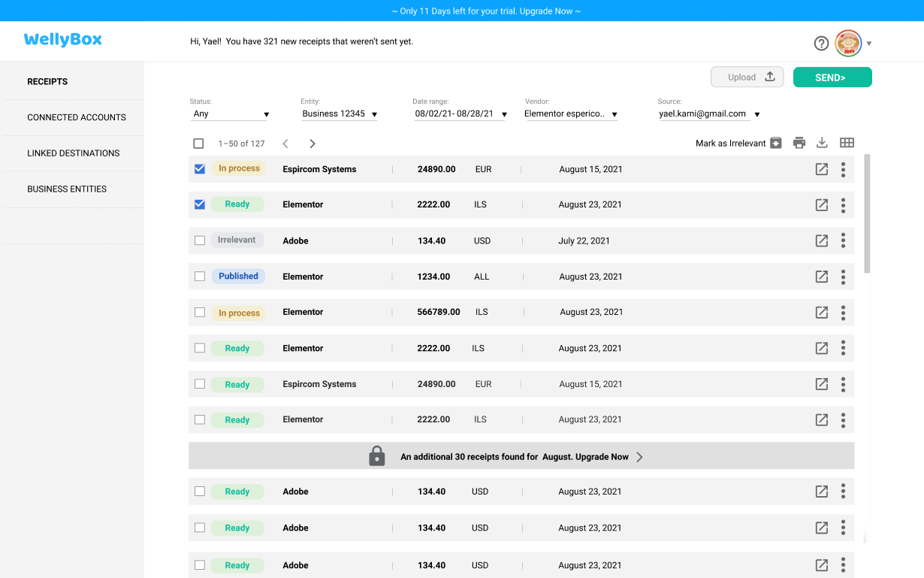Screen dimensions: 924x578
Task: Select the Irrelevant Adobe receipt checkbox
Action: coord(199,241)
